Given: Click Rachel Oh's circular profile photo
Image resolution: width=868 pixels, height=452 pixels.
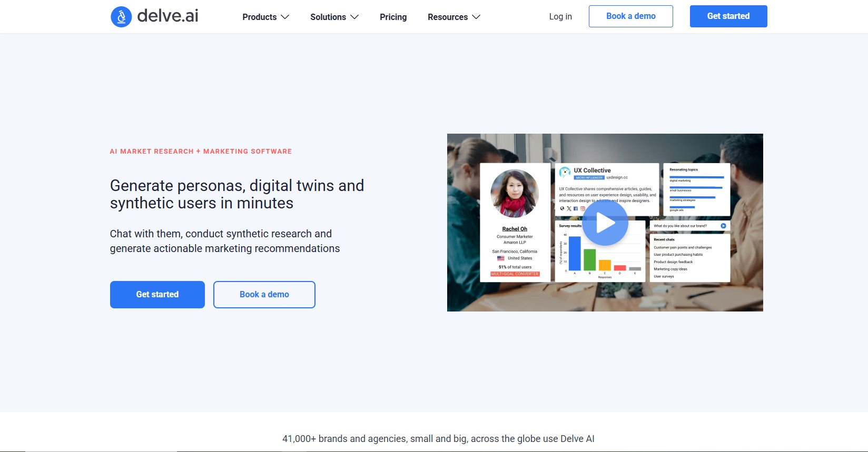Looking at the screenshot, I should pos(515,193).
